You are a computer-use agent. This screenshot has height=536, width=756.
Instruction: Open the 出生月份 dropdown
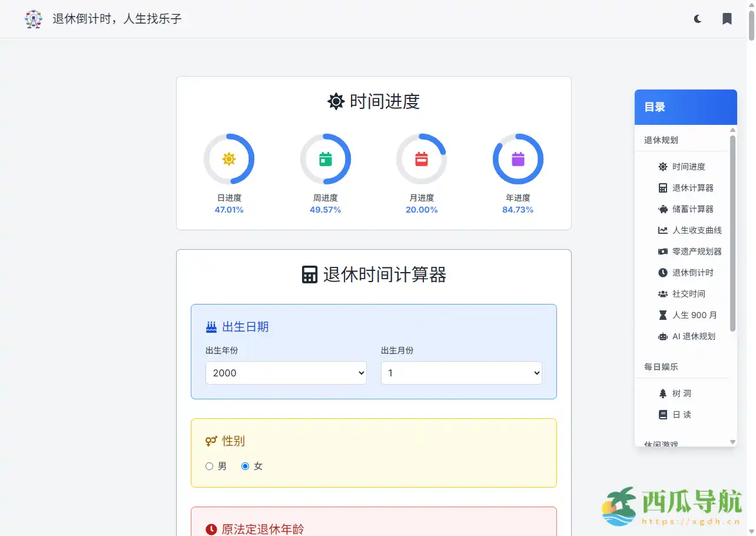461,373
